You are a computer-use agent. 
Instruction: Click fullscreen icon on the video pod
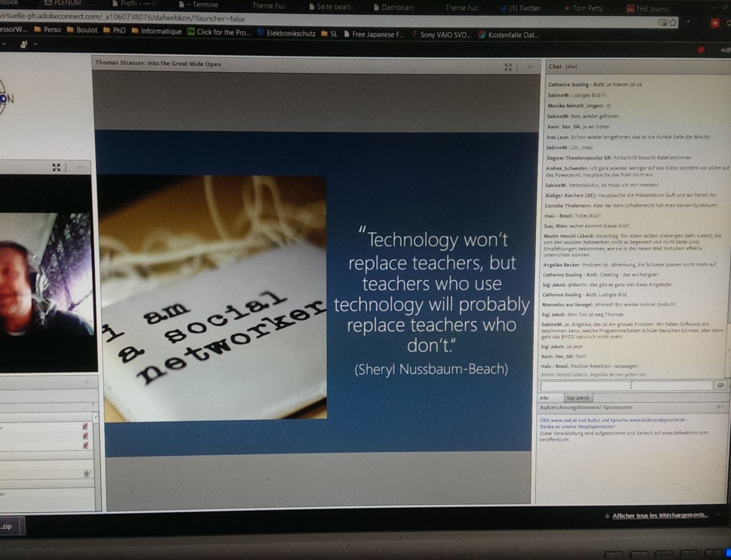(x=56, y=167)
